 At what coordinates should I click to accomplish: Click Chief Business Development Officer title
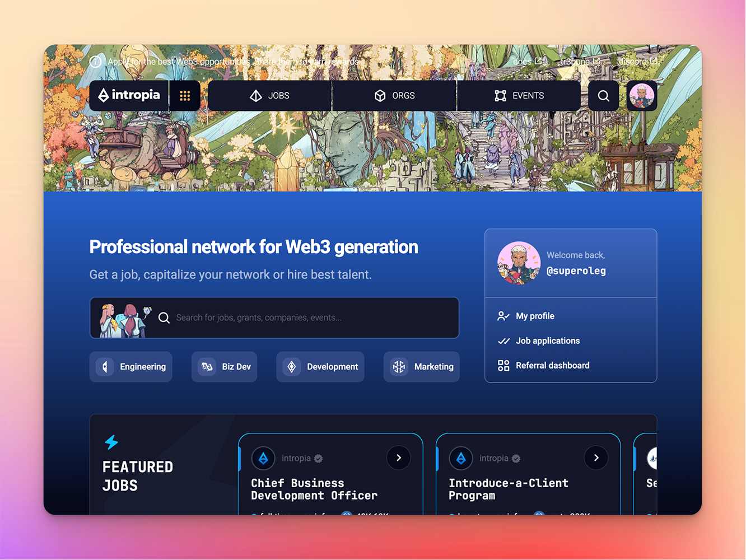tap(314, 489)
